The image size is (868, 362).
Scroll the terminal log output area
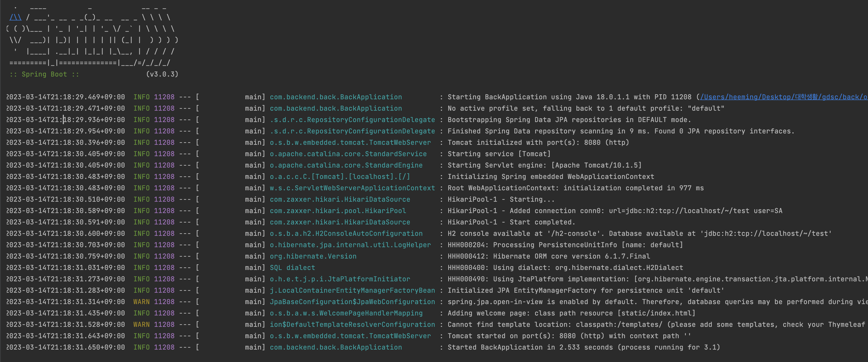[x=434, y=221]
